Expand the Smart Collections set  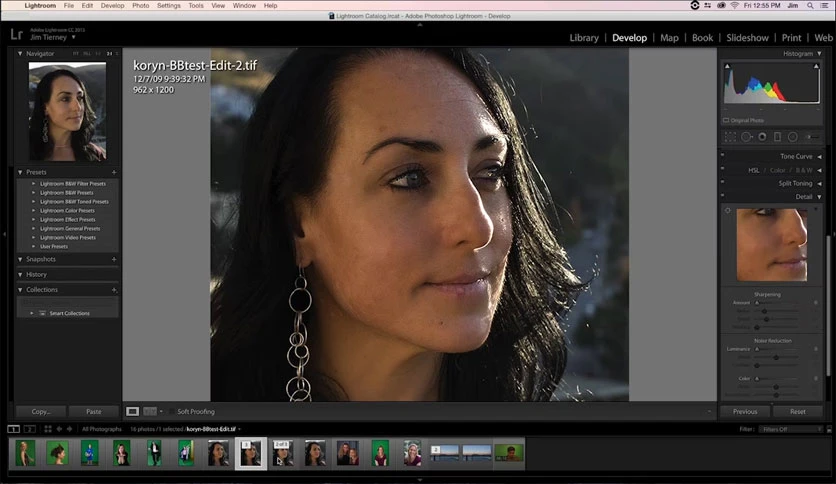point(32,313)
